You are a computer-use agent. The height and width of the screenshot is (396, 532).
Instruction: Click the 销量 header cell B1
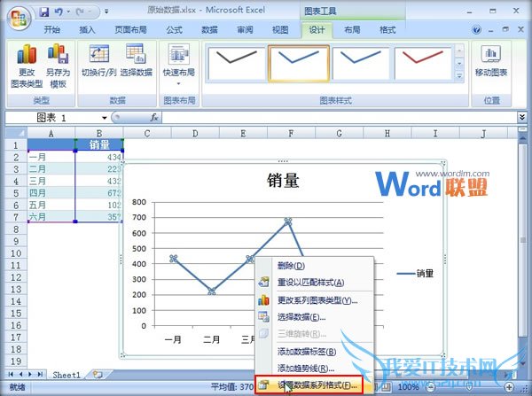(x=99, y=144)
